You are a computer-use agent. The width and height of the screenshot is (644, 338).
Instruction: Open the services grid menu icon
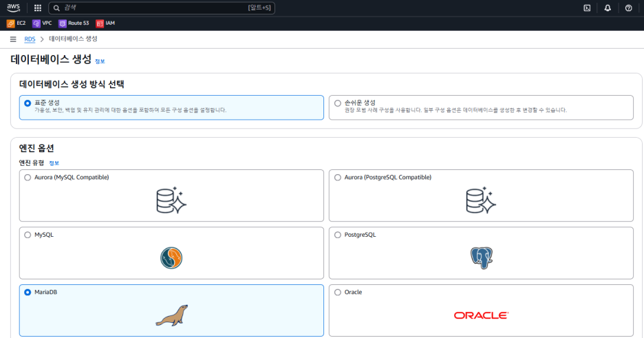(x=38, y=8)
